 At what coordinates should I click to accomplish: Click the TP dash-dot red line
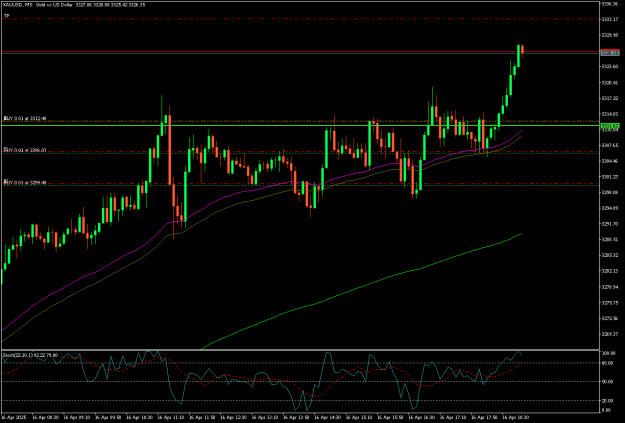coord(299,19)
